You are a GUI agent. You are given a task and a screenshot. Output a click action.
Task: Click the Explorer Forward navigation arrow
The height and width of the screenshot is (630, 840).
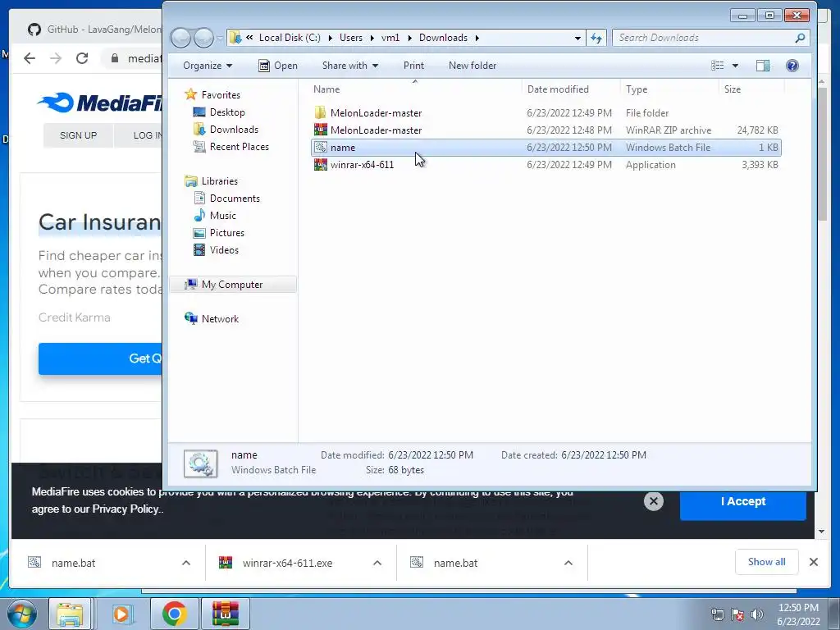[203, 38]
